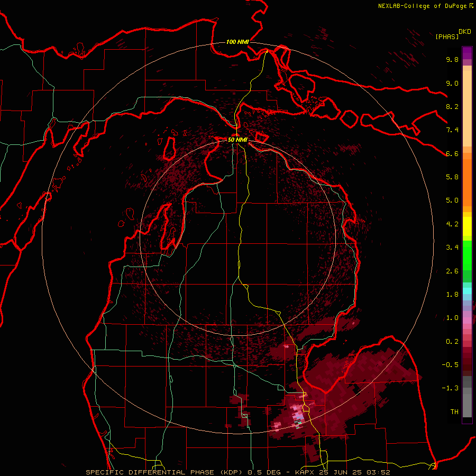Click the 0.2 scale value

coord(452,342)
